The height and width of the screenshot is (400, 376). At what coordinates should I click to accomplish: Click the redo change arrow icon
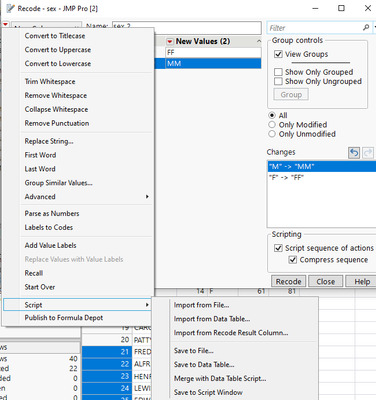368,153
